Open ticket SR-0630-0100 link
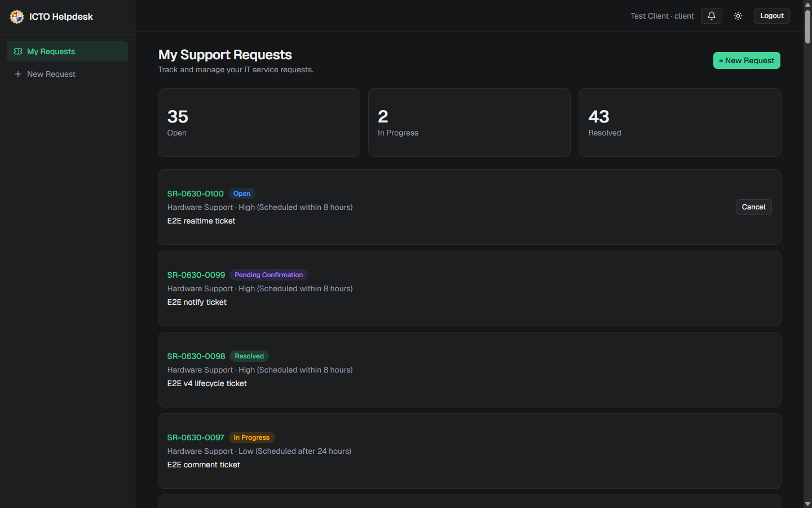The height and width of the screenshot is (508, 812). [x=195, y=194]
